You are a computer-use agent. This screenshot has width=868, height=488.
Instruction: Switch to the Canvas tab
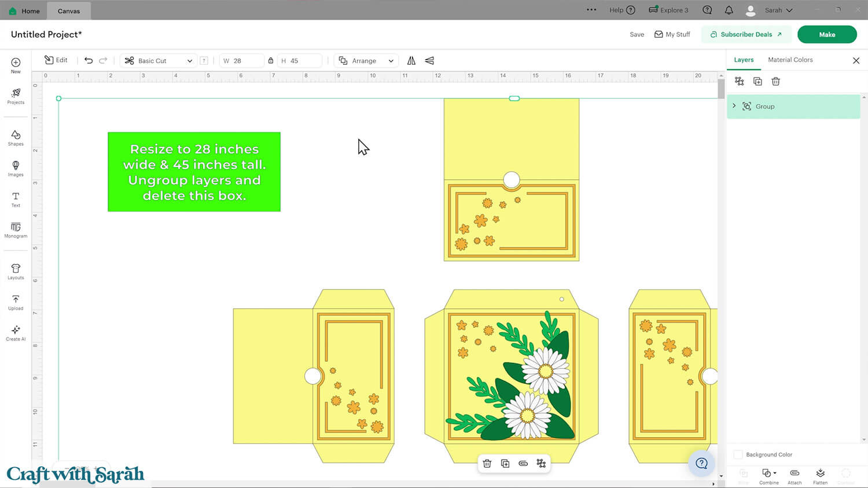[69, 10]
